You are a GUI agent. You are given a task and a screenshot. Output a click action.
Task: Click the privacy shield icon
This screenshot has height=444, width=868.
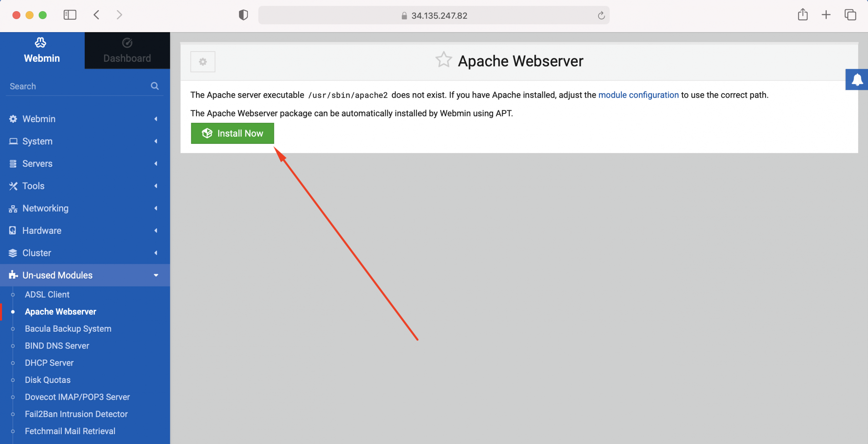coord(243,15)
